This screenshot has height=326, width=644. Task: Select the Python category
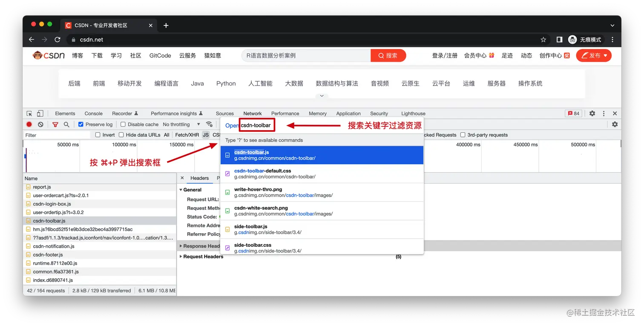226,83
